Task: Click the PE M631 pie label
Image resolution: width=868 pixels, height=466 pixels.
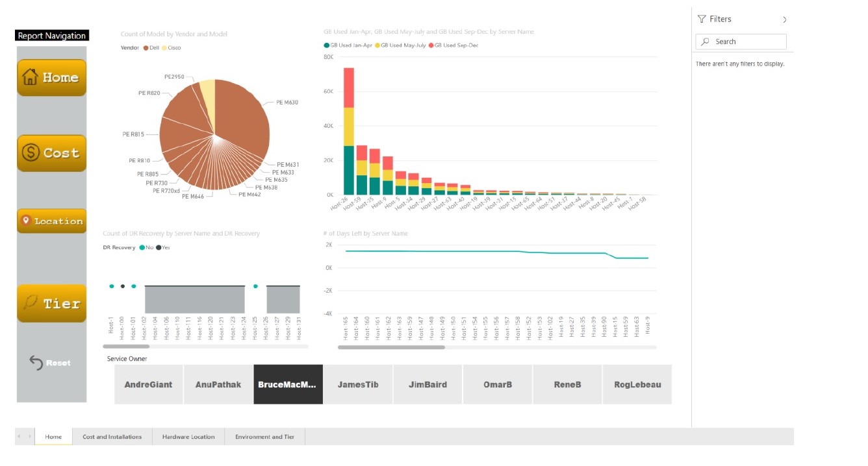Action: tap(288, 165)
